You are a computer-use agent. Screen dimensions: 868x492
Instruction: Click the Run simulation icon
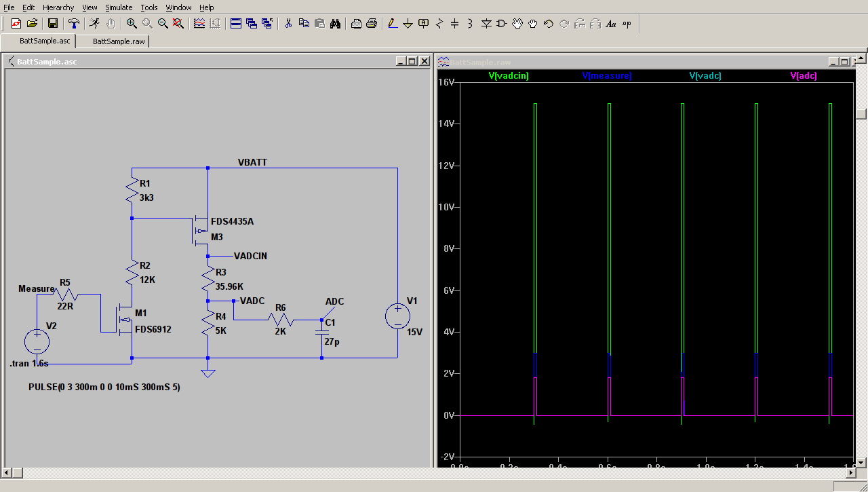click(x=94, y=24)
